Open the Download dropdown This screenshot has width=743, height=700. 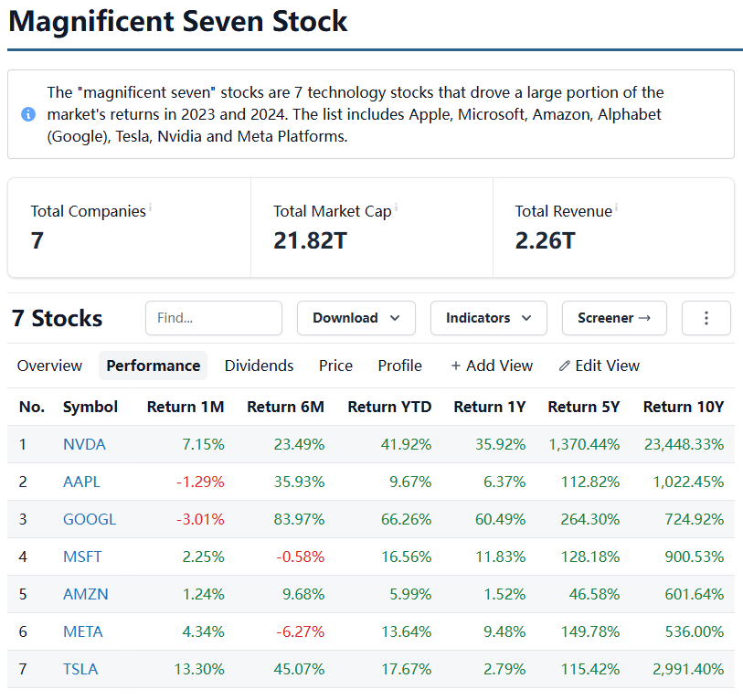click(356, 318)
